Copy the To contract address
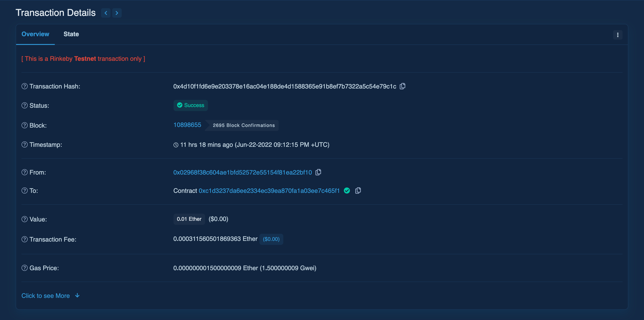Viewport: 644px width, 320px height. [x=358, y=191]
